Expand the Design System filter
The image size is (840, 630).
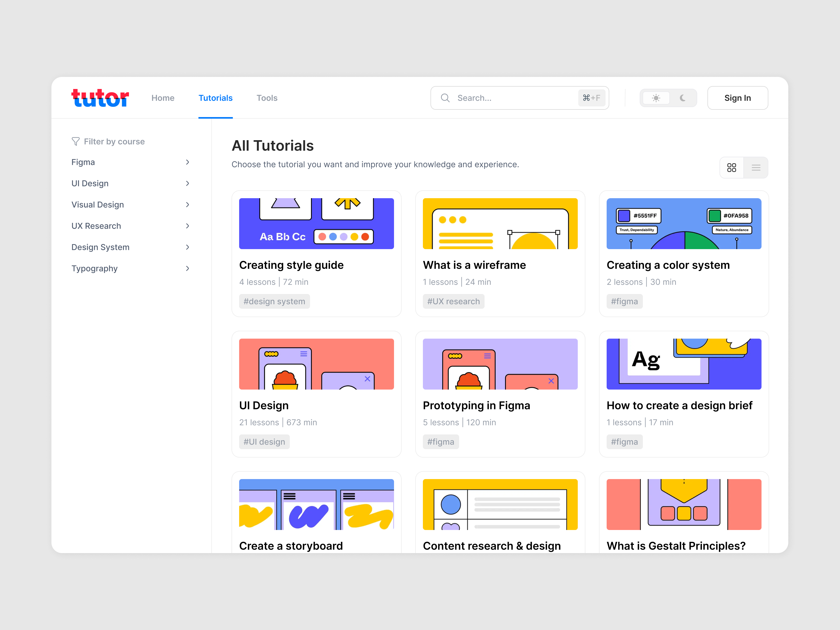tap(187, 247)
